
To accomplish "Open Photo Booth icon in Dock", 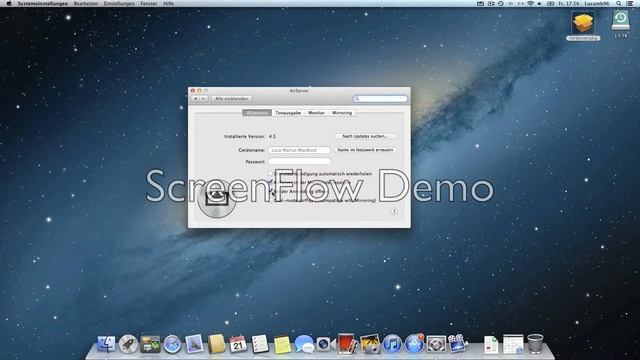I will pyautogui.click(x=347, y=344).
